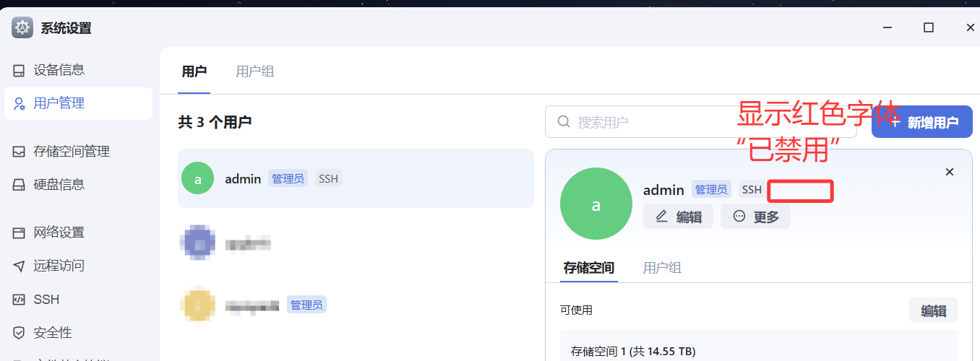Screen dimensions: 980x361
Task: Click the large green avatar in detail panel
Action: click(x=596, y=204)
